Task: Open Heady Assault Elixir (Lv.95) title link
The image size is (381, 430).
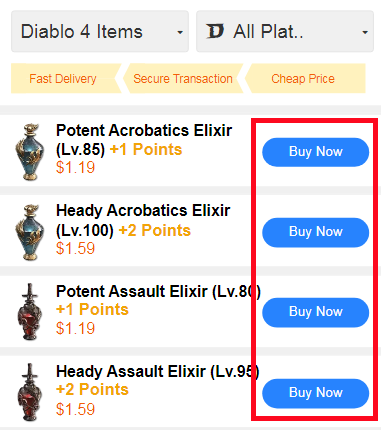Action: point(157,372)
